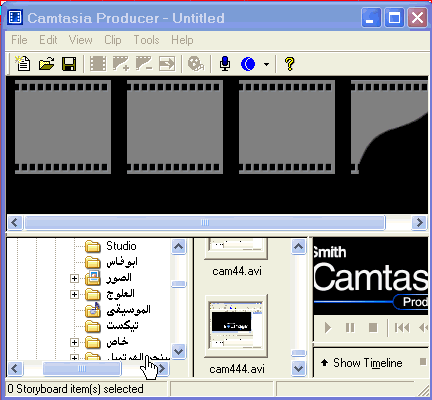Click the cam444.avi file name
The height and width of the screenshot is (400, 432).
coord(237,369)
